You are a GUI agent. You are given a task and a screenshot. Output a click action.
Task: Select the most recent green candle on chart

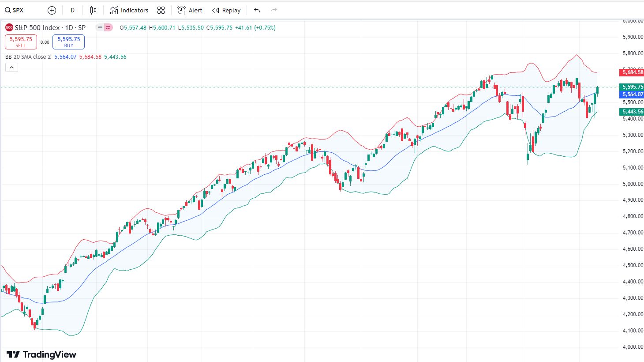598,91
